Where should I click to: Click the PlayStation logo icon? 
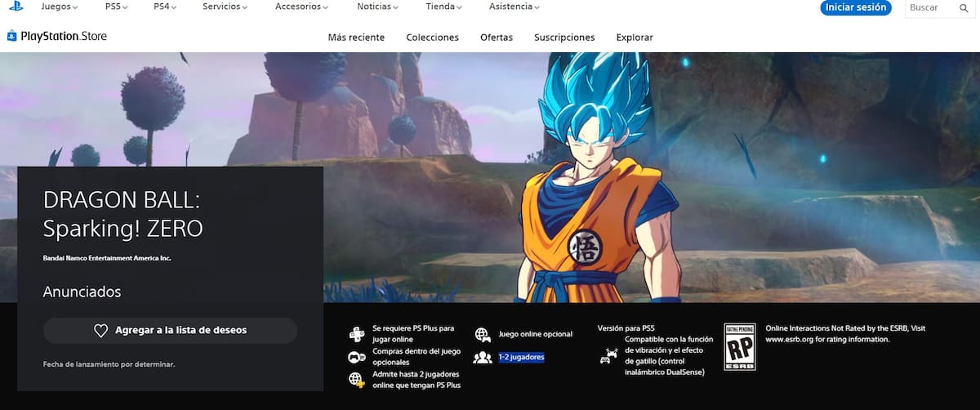click(x=16, y=7)
